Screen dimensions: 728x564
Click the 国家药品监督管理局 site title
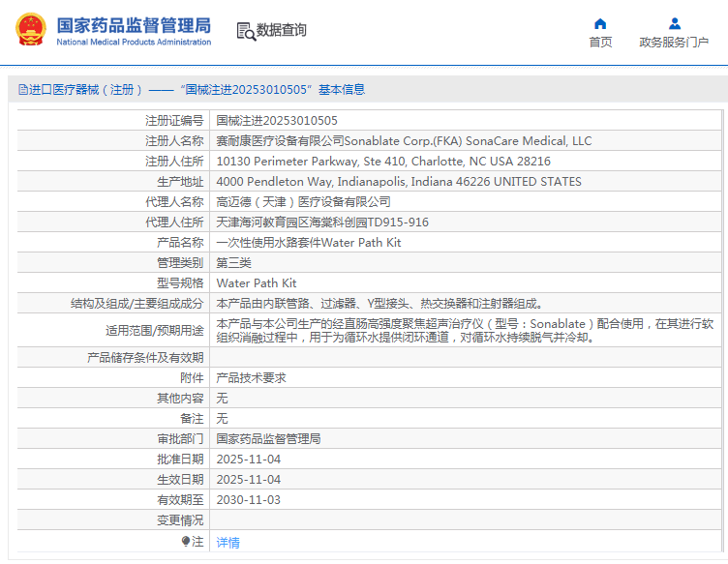click(133, 25)
